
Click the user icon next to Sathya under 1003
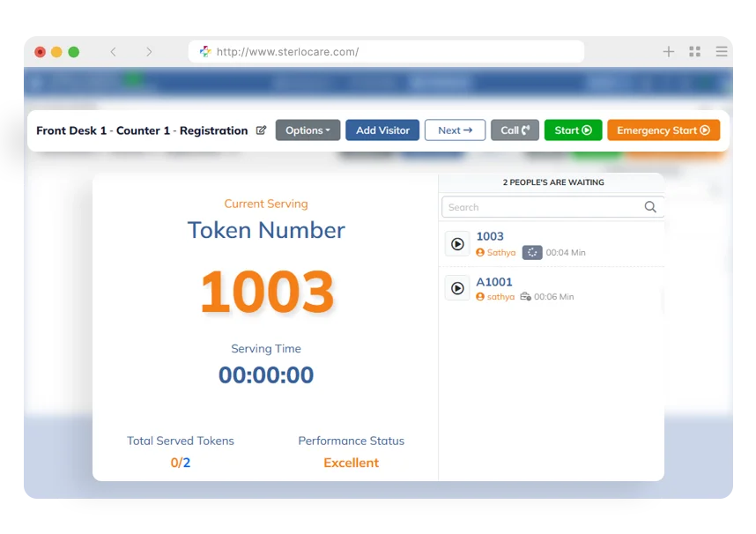tap(479, 252)
